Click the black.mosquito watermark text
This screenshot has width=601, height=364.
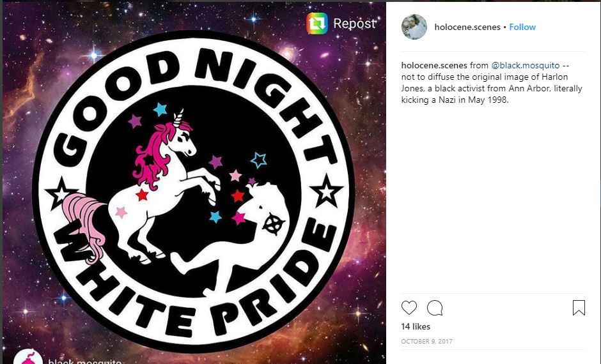(84, 361)
